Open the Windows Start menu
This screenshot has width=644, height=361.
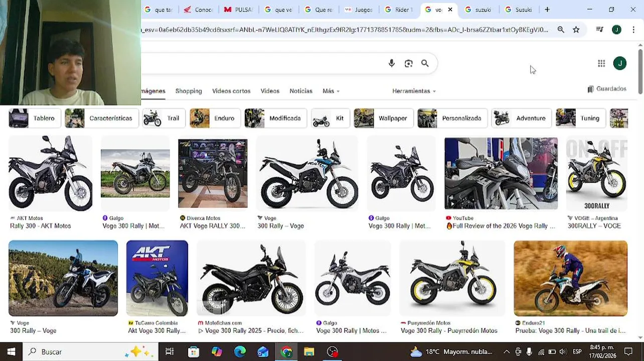11,352
